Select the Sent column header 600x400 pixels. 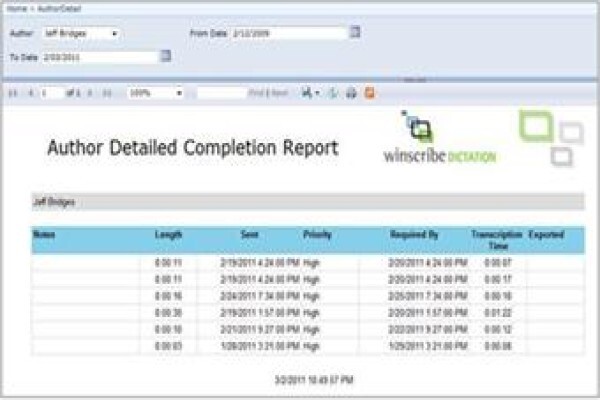tap(249, 235)
